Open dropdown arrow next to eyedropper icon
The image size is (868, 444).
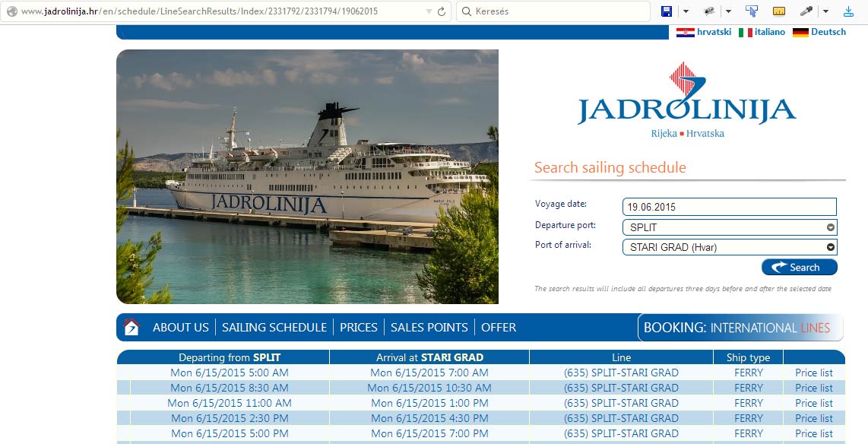coord(825,11)
